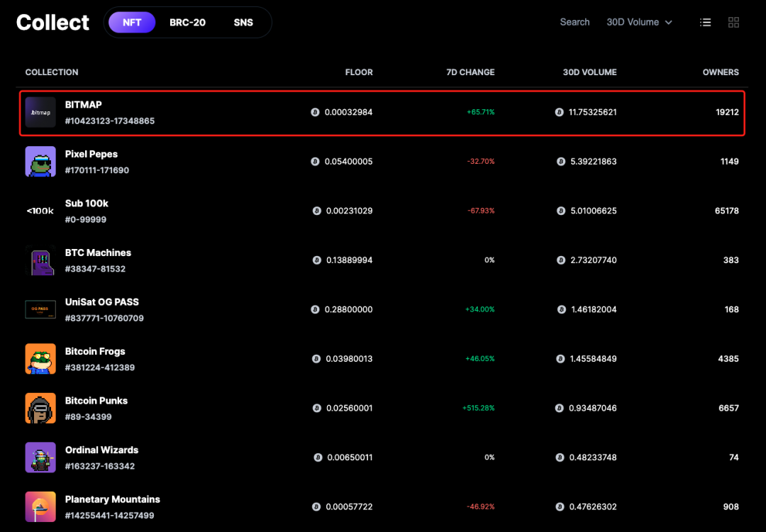766x532 pixels.
Task: Sort by FLOOR column header
Action: pyautogui.click(x=359, y=72)
